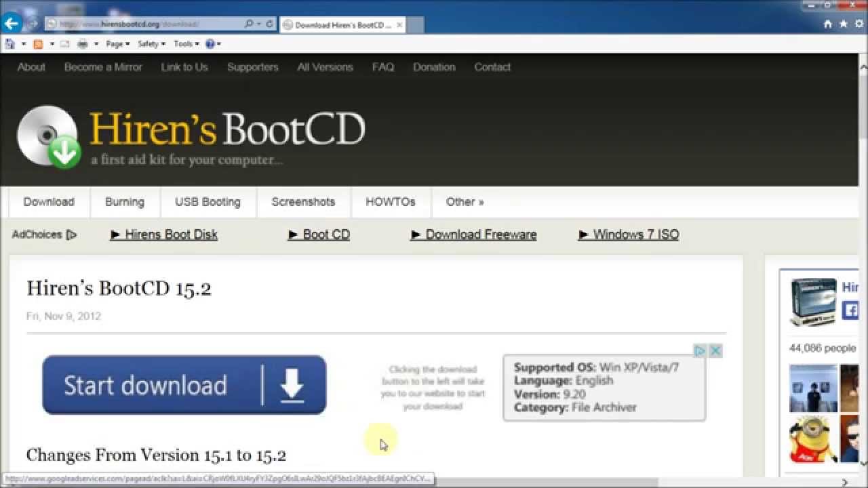The width and height of the screenshot is (868, 488).
Task: Open the Contact page
Action: pyautogui.click(x=492, y=67)
